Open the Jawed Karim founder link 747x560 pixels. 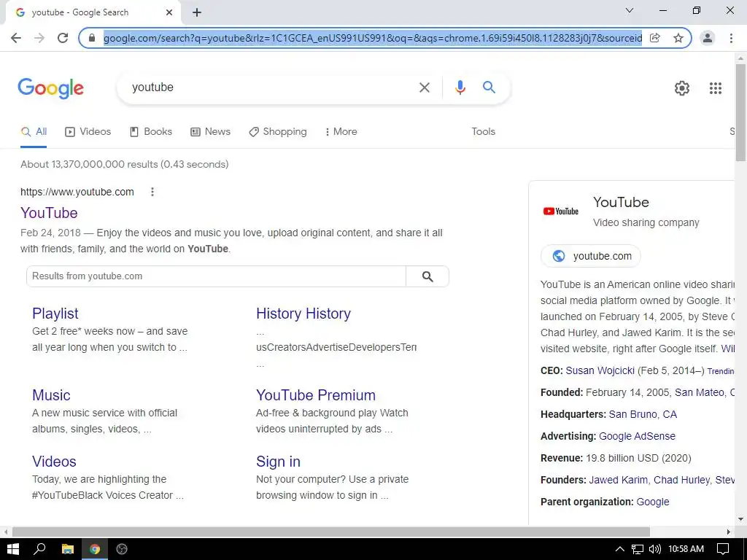pos(619,481)
